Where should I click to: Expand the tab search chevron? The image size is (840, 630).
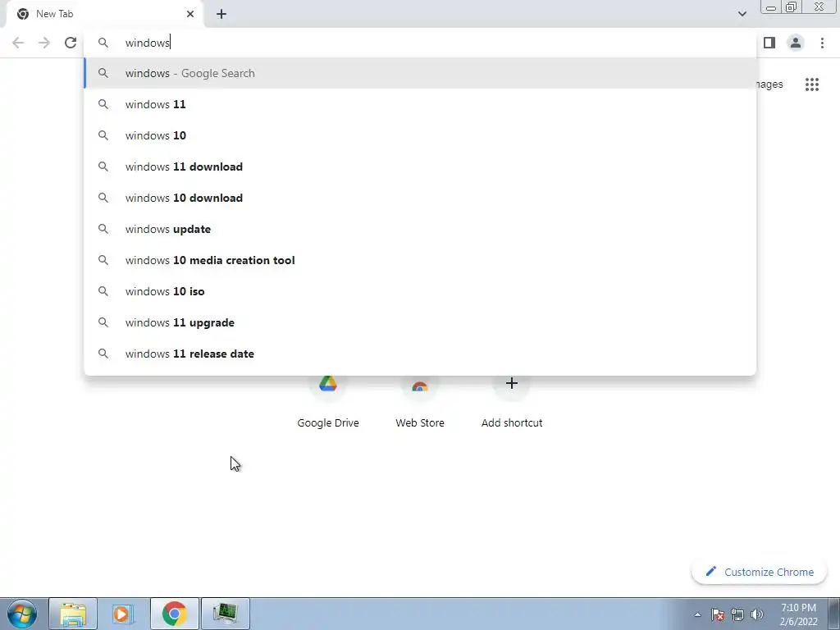coord(742,14)
